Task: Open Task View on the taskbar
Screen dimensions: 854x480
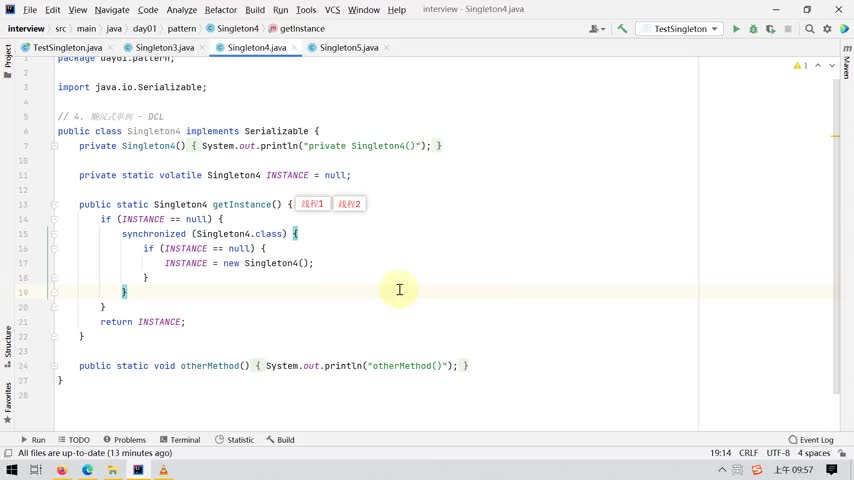Action: (36, 470)
